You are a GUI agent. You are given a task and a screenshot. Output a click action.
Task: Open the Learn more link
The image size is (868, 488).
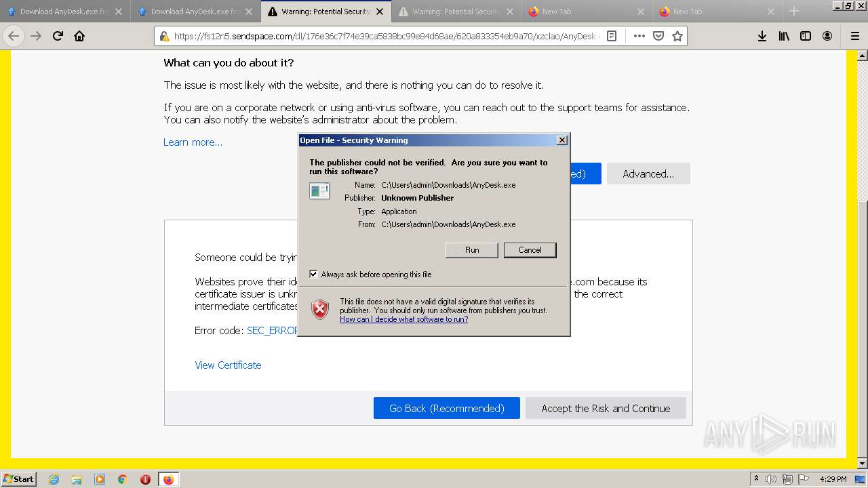(193, 142)
